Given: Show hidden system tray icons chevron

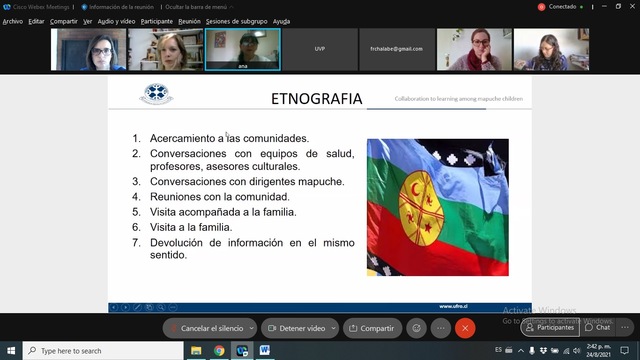Looking at the screenshot, I should [521, 351].
